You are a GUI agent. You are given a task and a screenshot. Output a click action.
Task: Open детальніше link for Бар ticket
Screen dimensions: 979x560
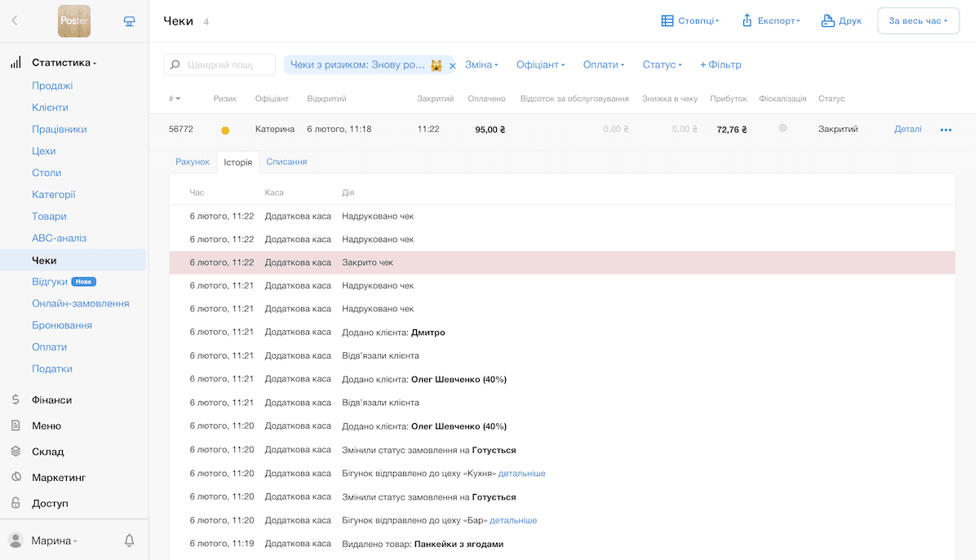pyautogui.click(x=513, y=520)
